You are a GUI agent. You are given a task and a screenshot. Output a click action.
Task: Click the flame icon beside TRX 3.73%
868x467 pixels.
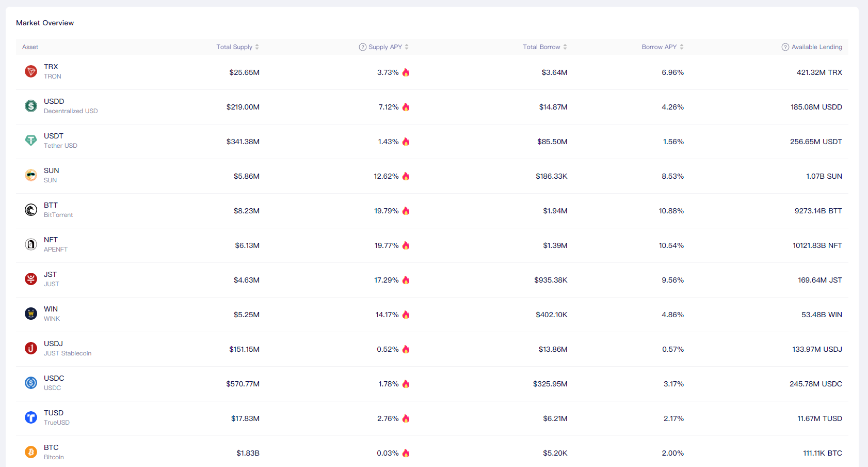coord(406,72)
